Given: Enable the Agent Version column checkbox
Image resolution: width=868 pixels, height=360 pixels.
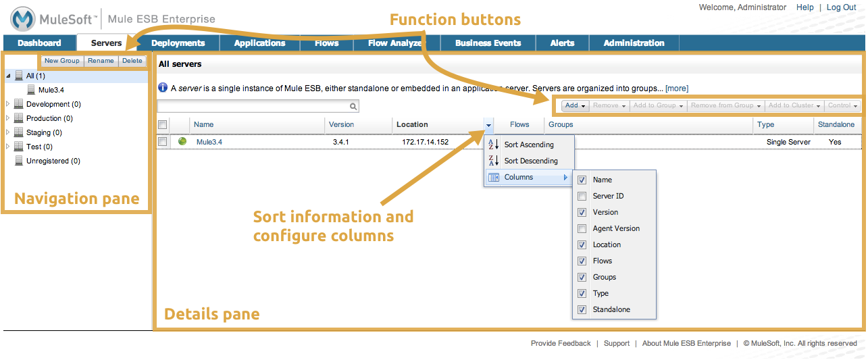Looking at the screenshot, I should point(582,228).
